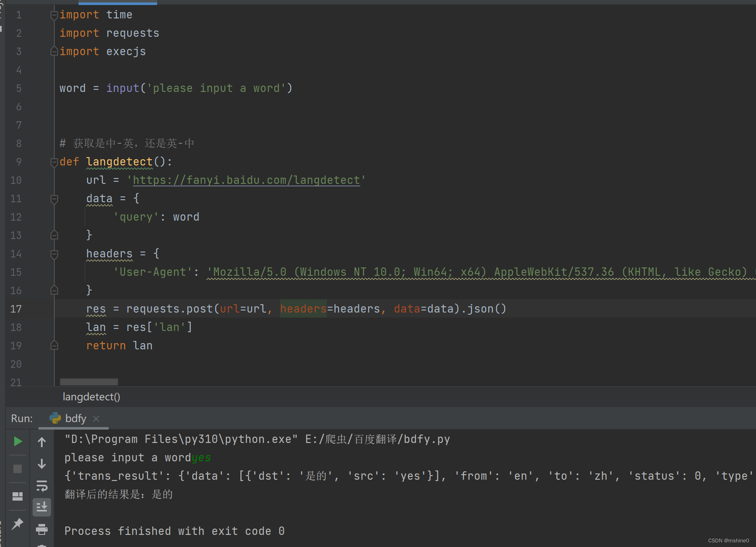Click the 'User-Agent' key on line 15

pos(153,272)
